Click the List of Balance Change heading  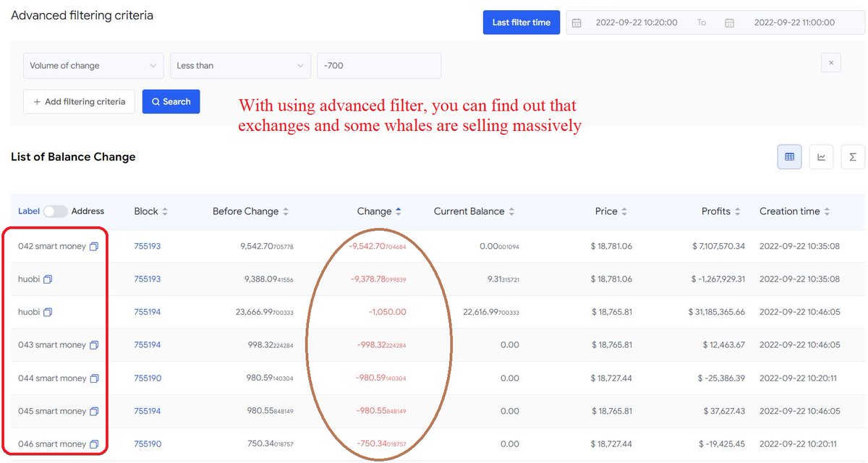click(73, 157)
